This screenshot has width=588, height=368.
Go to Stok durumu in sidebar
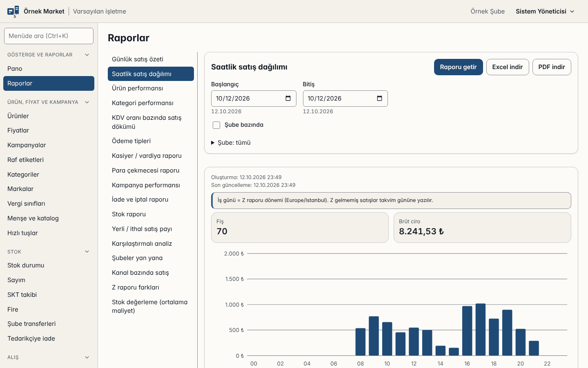click(49, 265)
